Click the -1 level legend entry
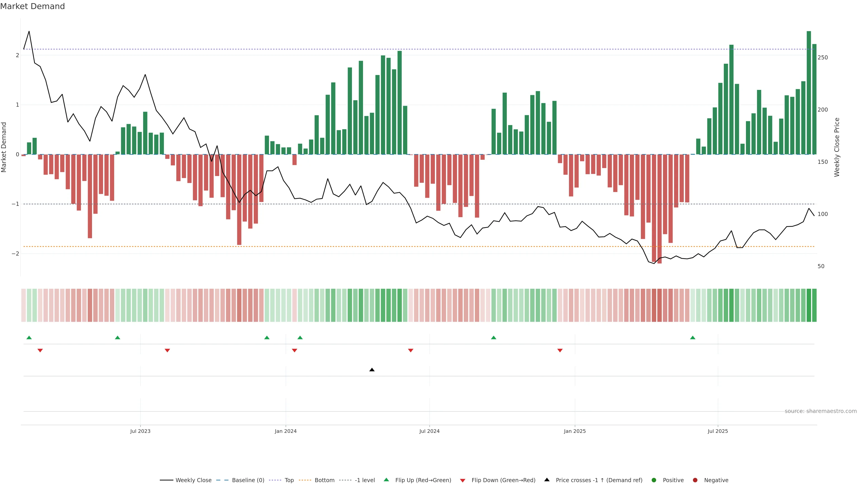This screenshot has width=868, height=488. tap(365, 480)
